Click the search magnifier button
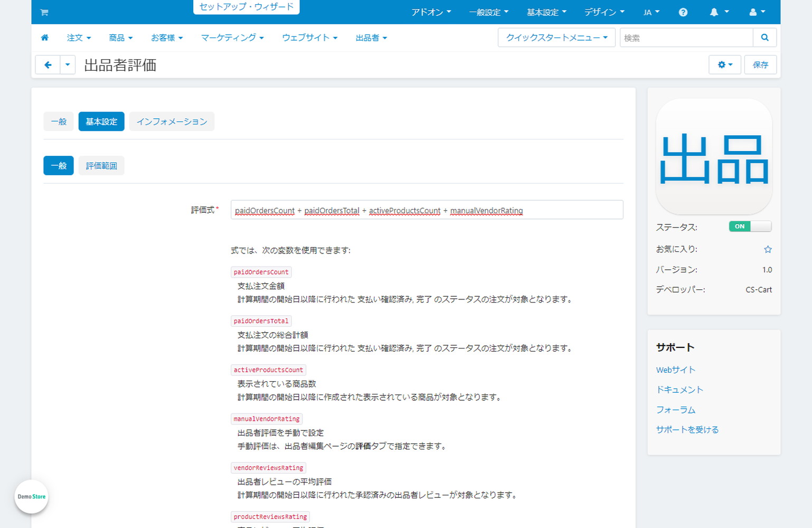812x528 pixels. [764, 37]
